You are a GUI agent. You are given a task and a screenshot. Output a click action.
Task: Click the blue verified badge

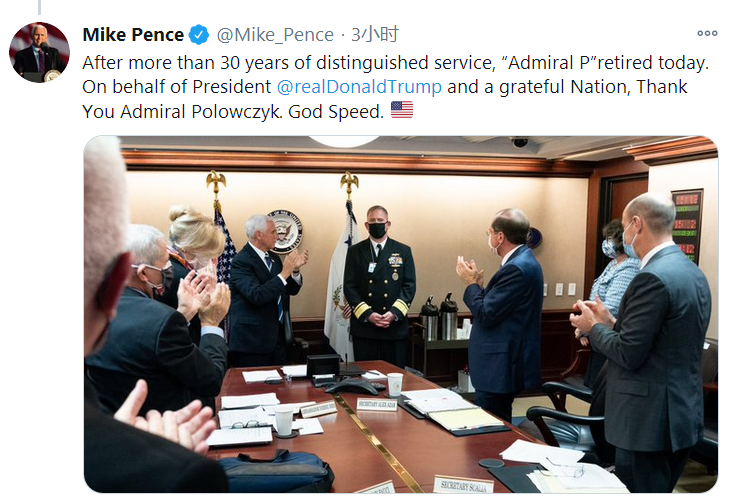point(200,35)
